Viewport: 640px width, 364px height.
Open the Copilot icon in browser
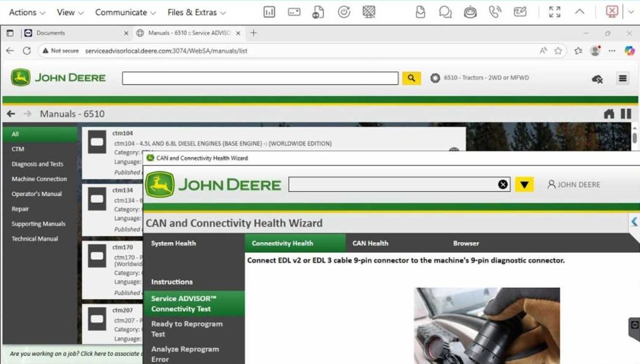pyautogui.click(x=630, y=51)
